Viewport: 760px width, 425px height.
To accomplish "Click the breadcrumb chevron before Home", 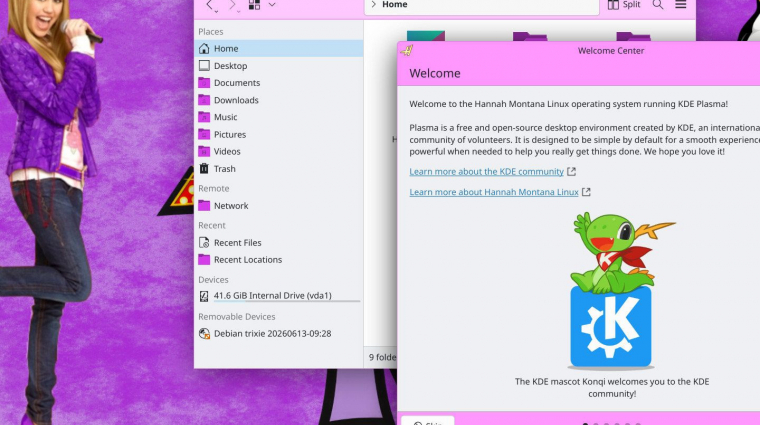I will coord(373,4).
